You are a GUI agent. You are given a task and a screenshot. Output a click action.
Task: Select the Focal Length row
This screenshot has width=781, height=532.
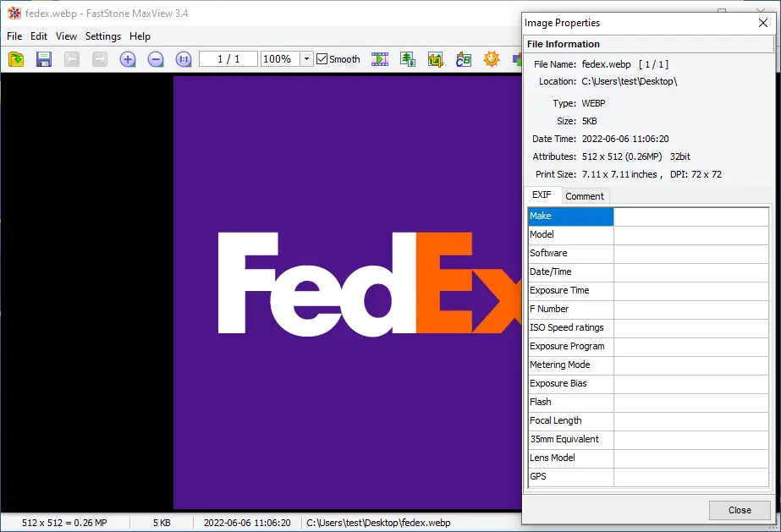point(648,421)
